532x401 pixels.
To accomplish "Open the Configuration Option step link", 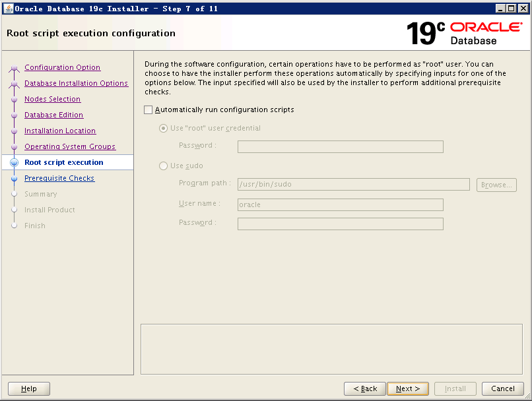I will (63, 67).
